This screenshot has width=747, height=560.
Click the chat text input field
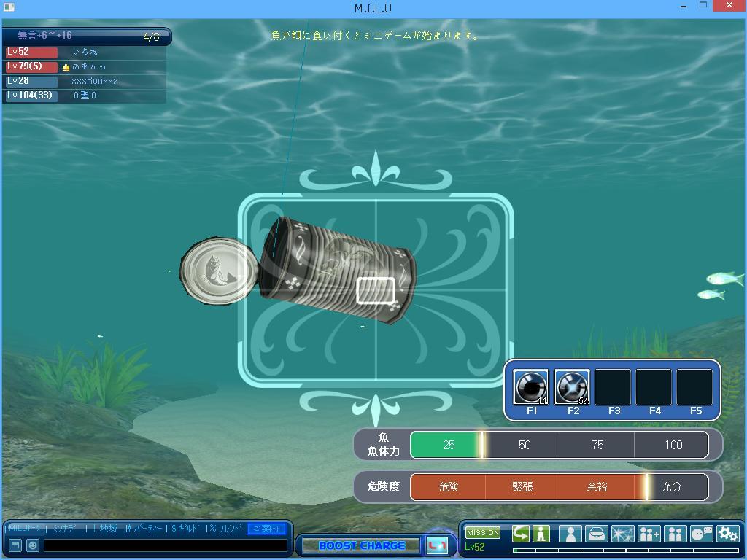165,545
